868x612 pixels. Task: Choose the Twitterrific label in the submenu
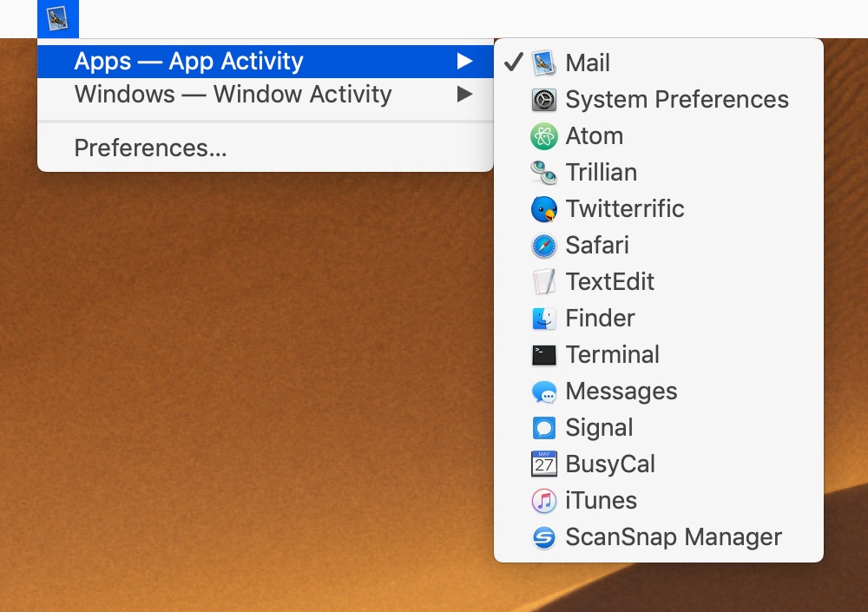[x=625, y=209]
